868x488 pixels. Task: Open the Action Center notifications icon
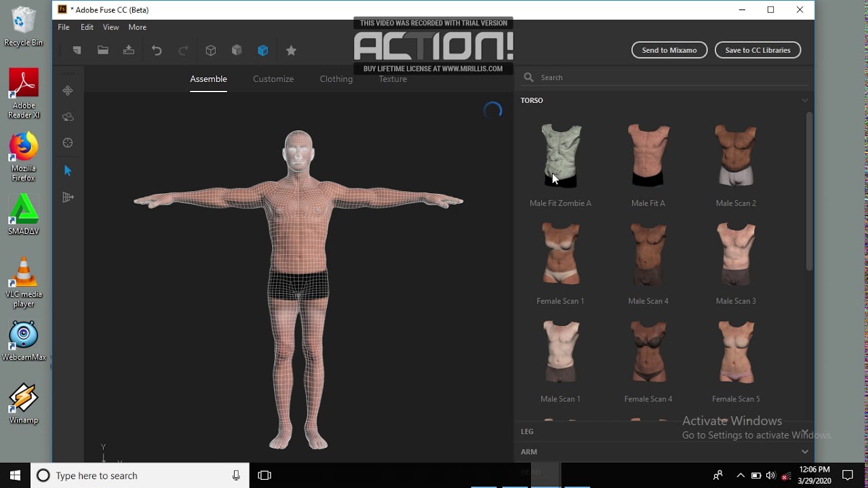coord(848,475)
